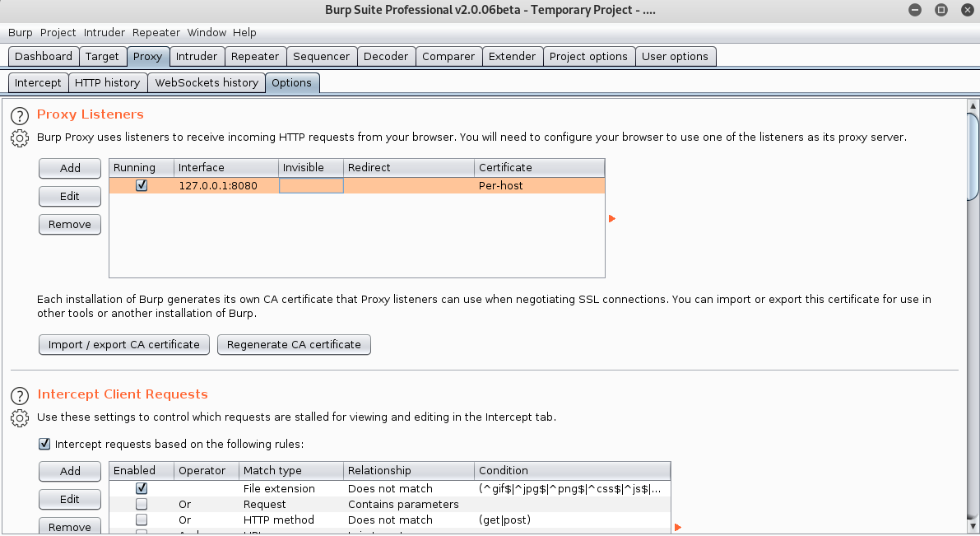The width and height of the screenshot is (980, 536).
Task: Click the Operator column header
Action: point(207,470)
